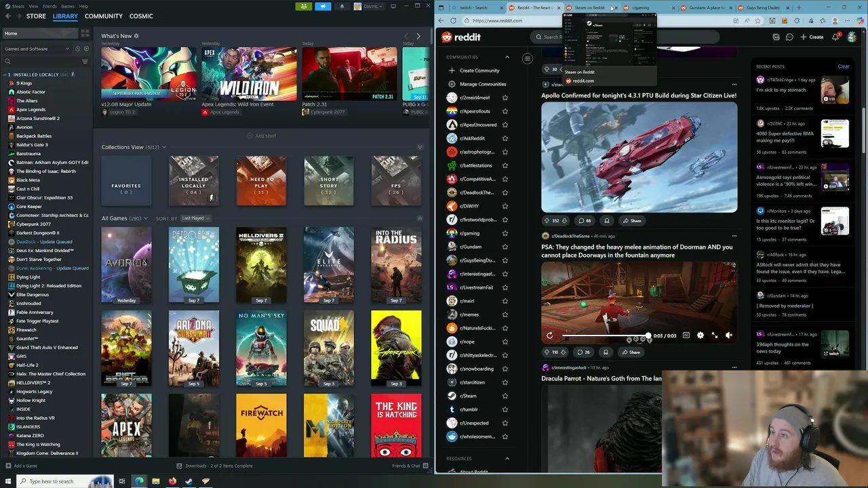The image size is (868, 488).
Task: Favorite r/Gundam with star toggle
Action: (x=505, y=247)
